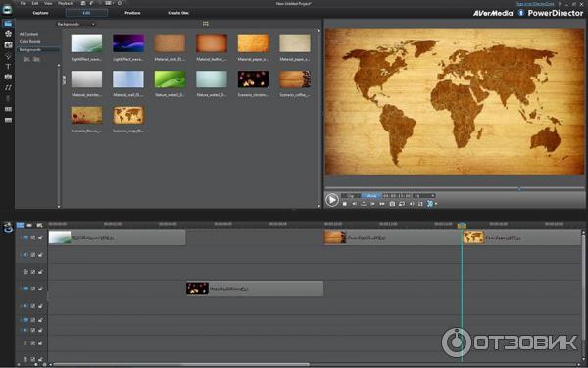Toggle the enable checkbox on the effect track
The width and height of the screenshot is (588, 368).
point(33,272)
